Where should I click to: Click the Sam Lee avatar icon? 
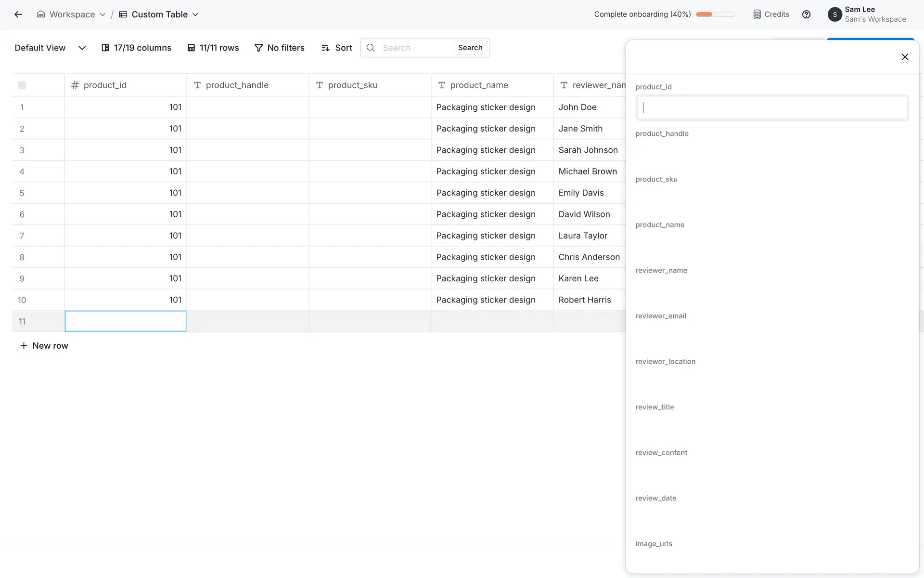(834, 14)
